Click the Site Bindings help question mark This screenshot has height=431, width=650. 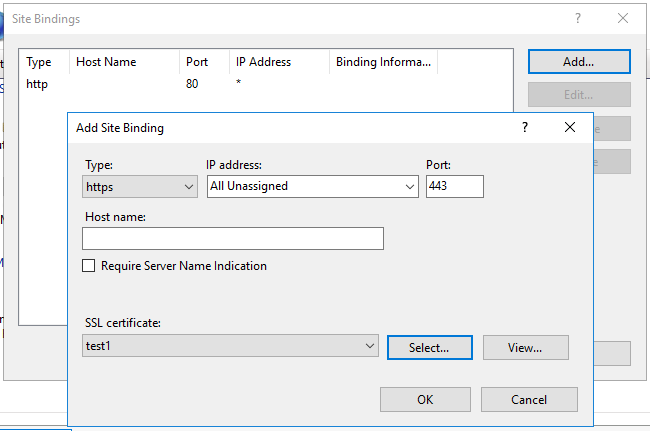point(578,19)
